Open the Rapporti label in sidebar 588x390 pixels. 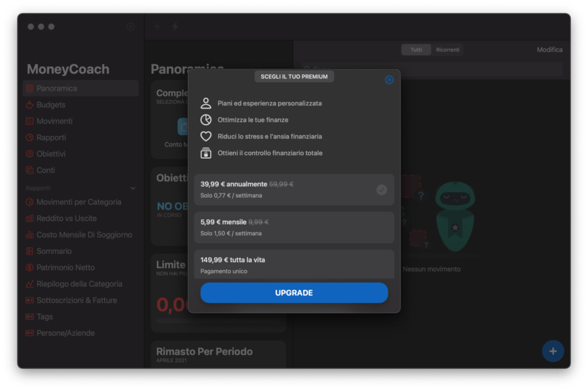point(51,138)
